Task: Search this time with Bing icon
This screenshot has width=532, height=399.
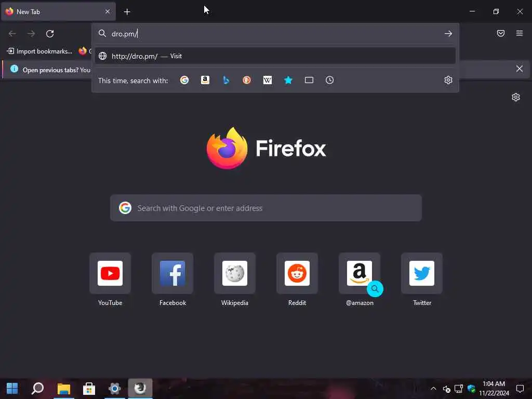Action: [x=226, y=80]
